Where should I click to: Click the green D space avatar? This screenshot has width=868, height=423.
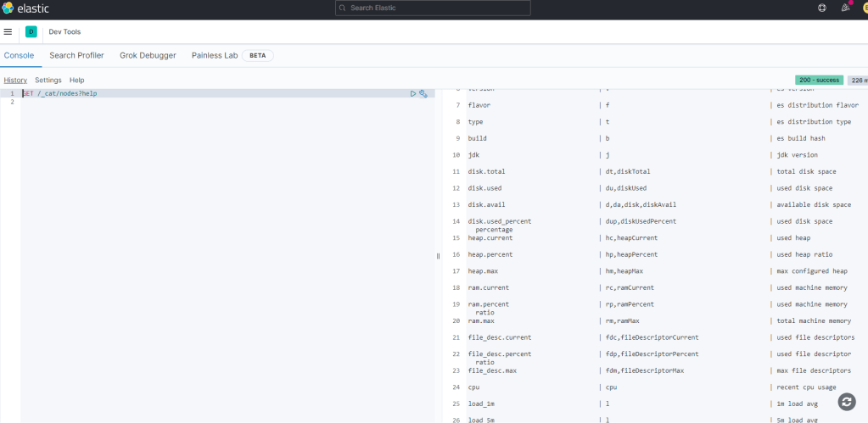click(x=31, y=31)
